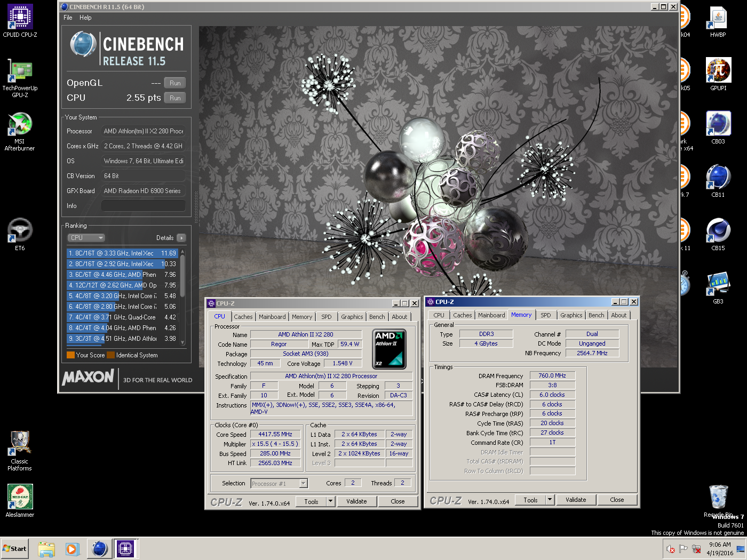The image size is (747, 560).
Task: Open Windows Media Player from the taskbar
Action: (72, 549)
